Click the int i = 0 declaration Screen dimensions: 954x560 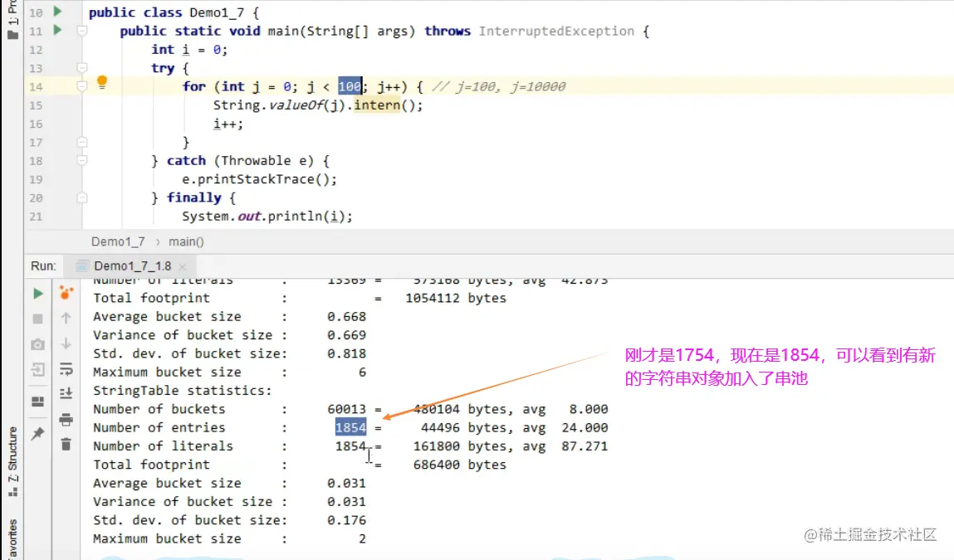[x=189, y=50]
